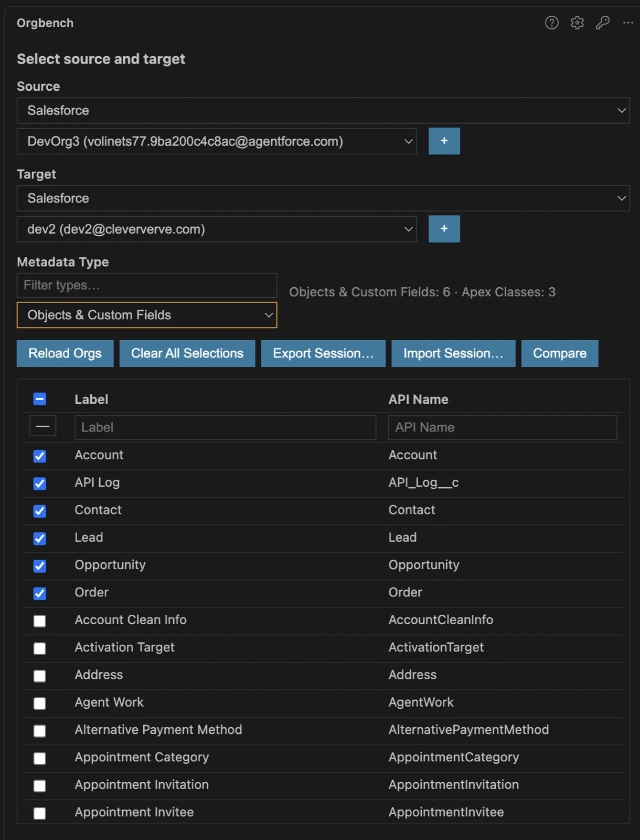The width and height of the screenshot is (640, 840).
Task: Click the API Name column header
Action: pyautogui.click(x=418, y=399)
